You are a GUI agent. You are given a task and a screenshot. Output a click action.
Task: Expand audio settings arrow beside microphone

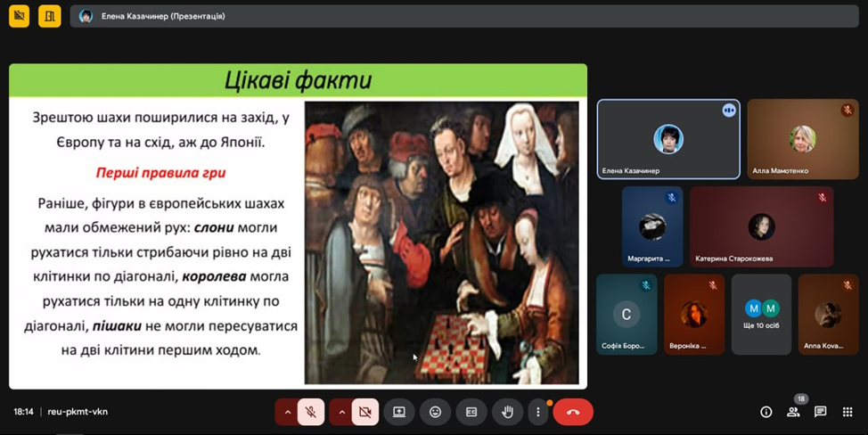[x=287, y=412]
